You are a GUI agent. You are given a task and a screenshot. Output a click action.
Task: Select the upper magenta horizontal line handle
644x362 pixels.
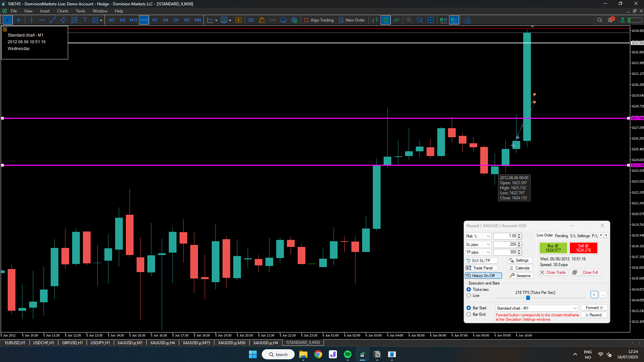pyautogui.click(x=3, y=118)
